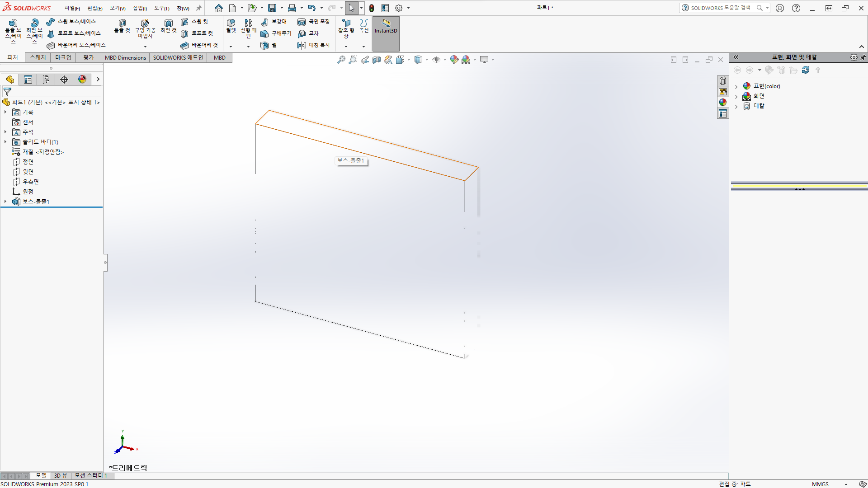Open the PropertyManager tab
This screenshot has width=868, height=488.
click(x=28, y=80)
